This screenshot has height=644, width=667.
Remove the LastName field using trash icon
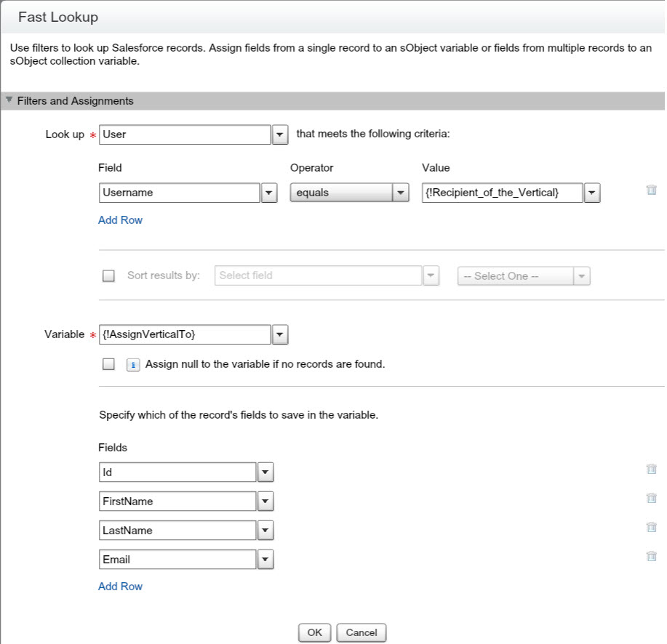[x=651, y=527]
